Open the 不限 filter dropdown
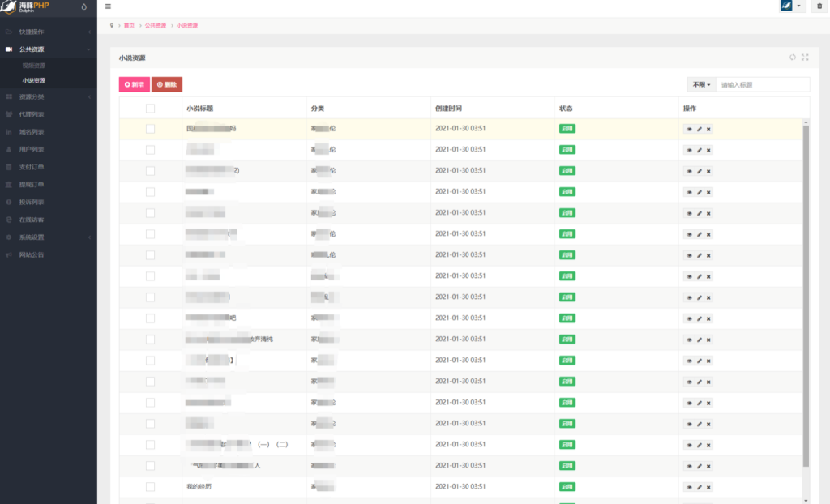 [x=701, y=84]
